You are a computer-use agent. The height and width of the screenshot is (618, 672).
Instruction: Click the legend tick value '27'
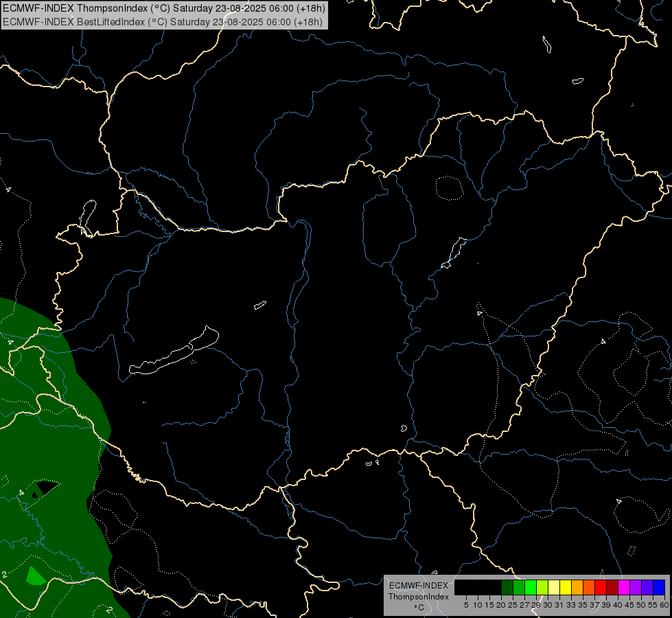point(524,605)
